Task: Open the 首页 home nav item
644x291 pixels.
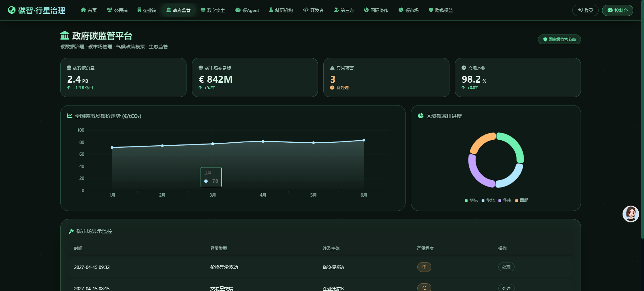Action: point(89,10)
